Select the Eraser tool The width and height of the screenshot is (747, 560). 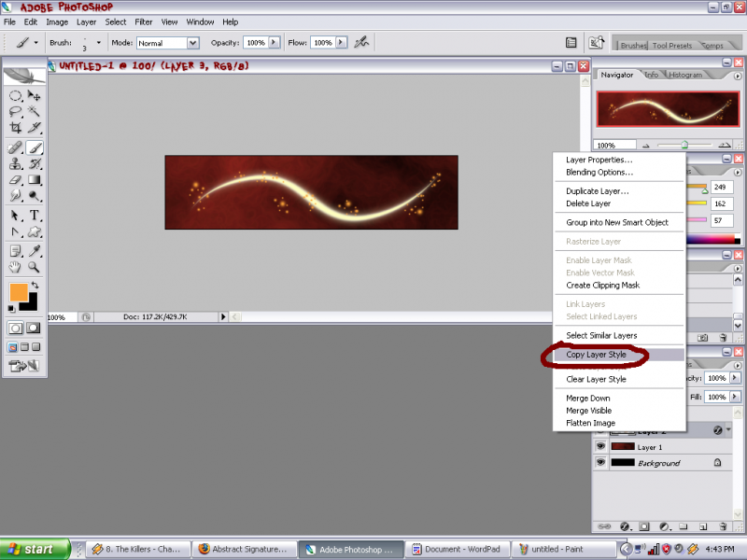tap(15, 180)
